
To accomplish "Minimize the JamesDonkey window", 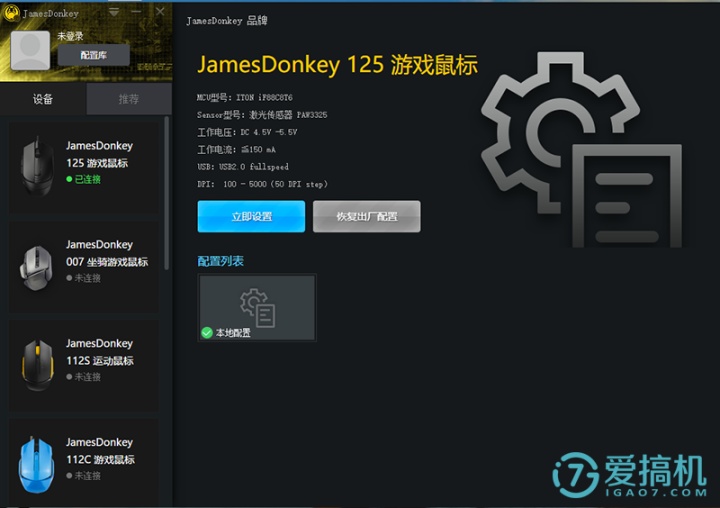I will (x=136, y=11).
